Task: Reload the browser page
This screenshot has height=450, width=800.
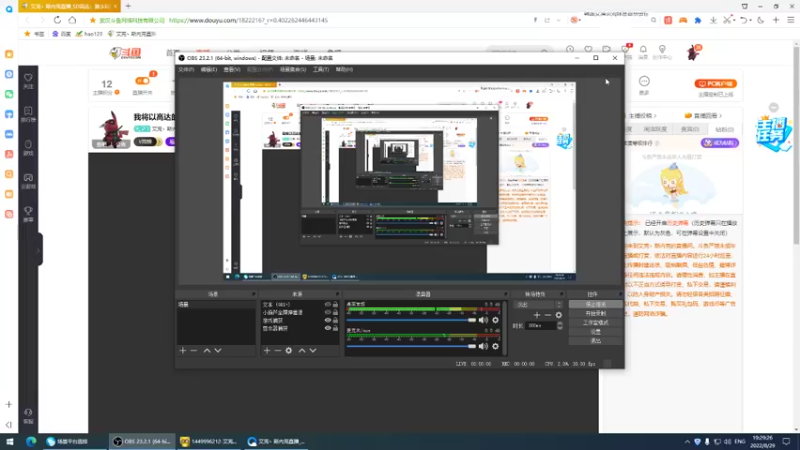Action: pyautogui.click(x=57, y=20)
